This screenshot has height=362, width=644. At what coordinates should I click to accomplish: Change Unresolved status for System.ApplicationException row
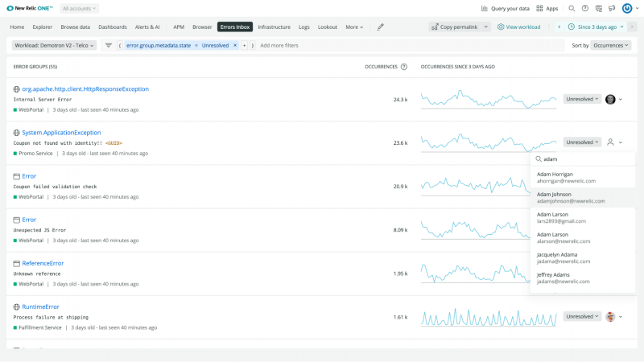click(582, 142)
